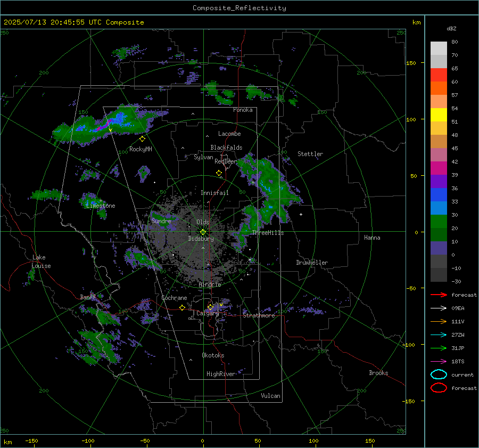Click the orange 111V arrow icon

[439, 321]
